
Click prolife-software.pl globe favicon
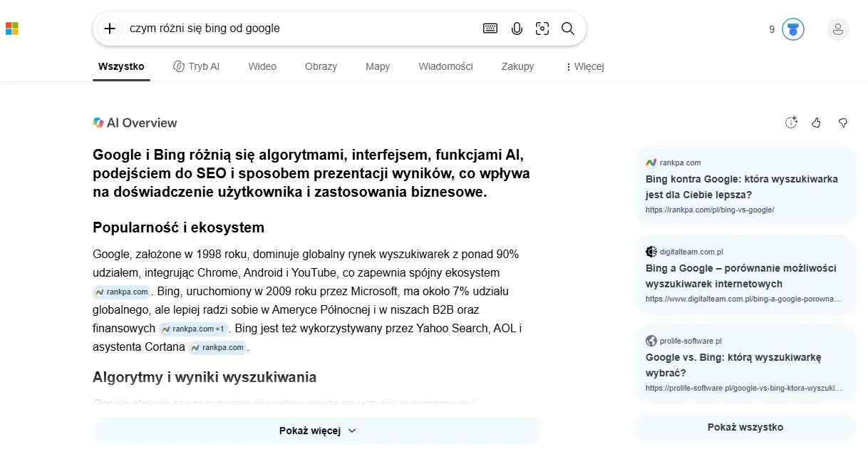click(x=651, y=341)
